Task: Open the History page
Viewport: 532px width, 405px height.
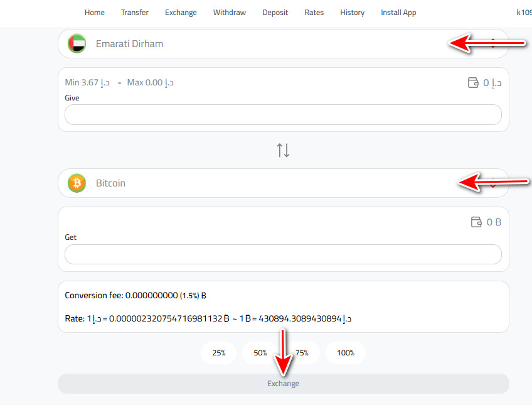Action: click(352, 13)
